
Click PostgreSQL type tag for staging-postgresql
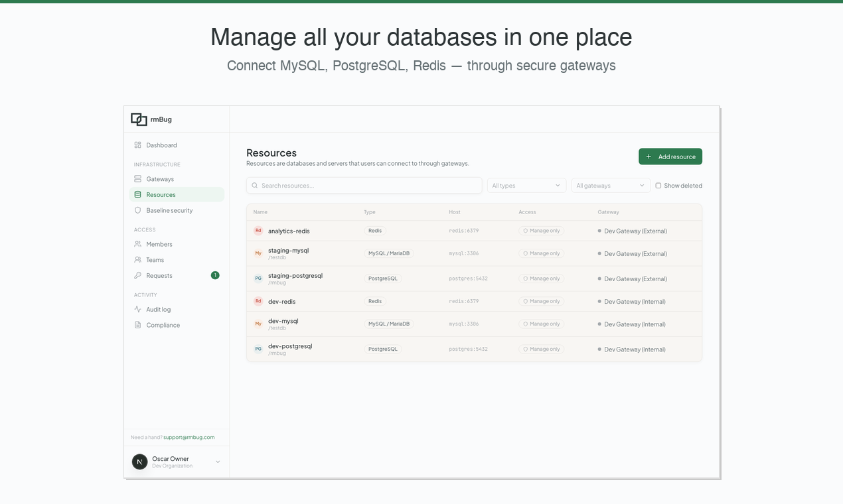(x=383, y=279)
